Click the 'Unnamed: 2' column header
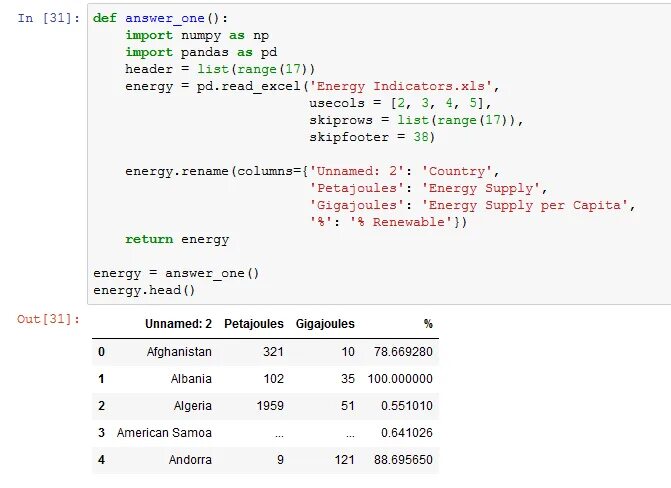The image size is (671, 488). pos(178,324)
